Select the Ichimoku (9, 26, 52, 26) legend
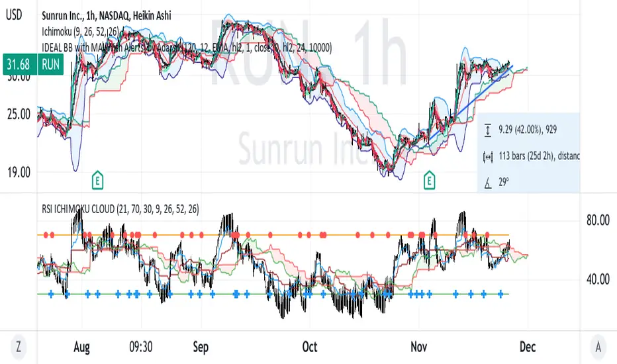617x364 pixels. pos(80,32)
